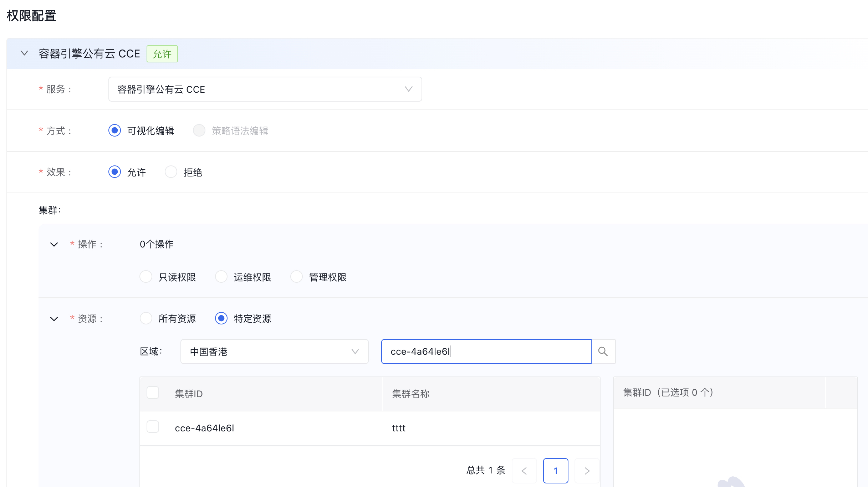Click the 0个操作 summary text

(157, 244)
